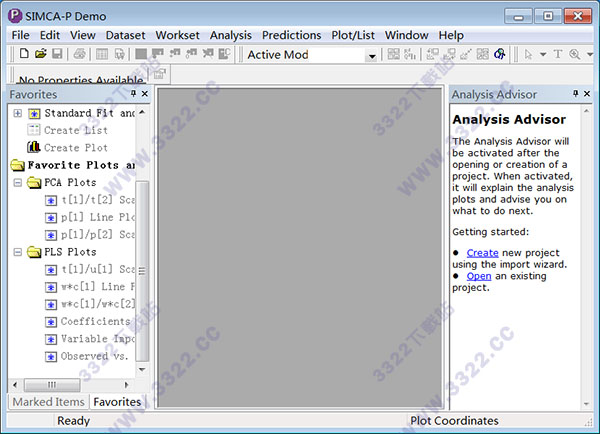This screenshot has width=600, height=434.
Task: Click the Save floppy disk icon
Action: pyautogui.click(x=57, y=54)
